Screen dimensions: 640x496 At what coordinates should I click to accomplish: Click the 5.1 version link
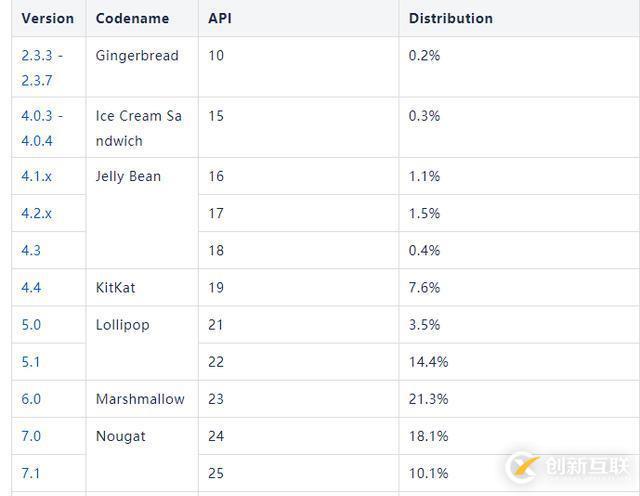click(x=31, y=361)
